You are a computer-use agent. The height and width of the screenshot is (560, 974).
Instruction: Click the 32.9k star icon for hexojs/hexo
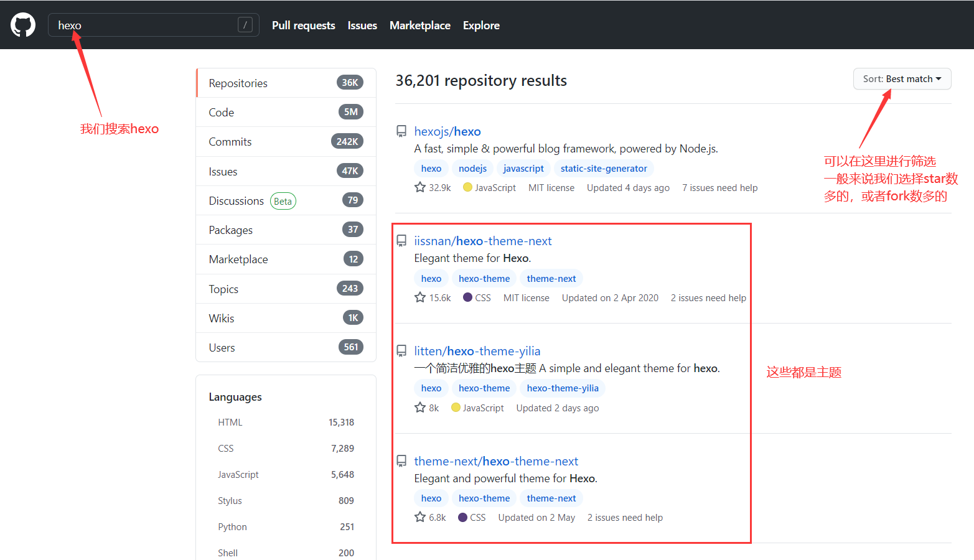click(420, 187)
